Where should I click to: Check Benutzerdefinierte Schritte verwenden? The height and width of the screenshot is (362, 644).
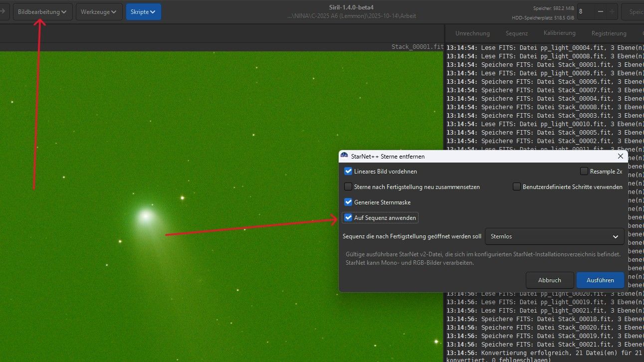[x=517, y=187]
